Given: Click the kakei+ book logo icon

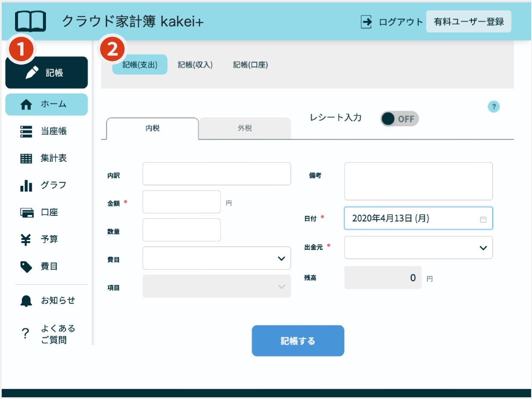Looking at the screenshot, I should (x=30, y=21).
